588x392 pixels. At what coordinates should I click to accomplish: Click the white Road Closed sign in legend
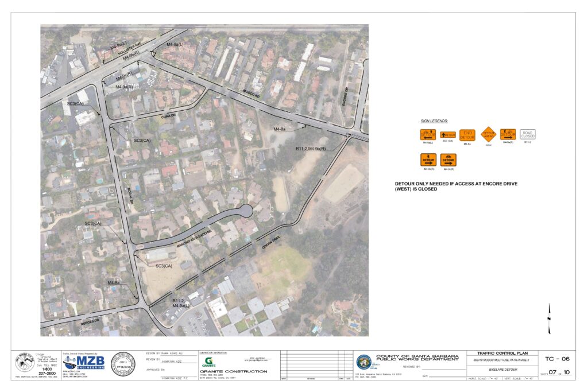click(x=528, y=134)
